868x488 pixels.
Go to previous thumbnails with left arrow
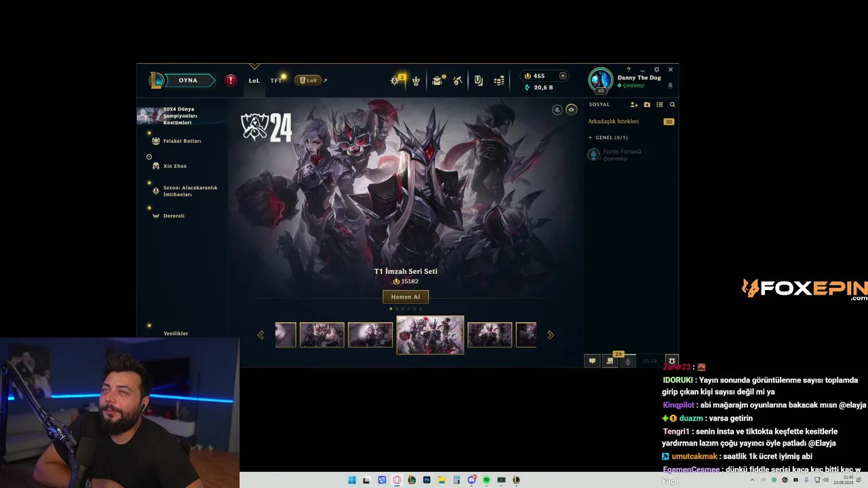(x=260, y=335)
